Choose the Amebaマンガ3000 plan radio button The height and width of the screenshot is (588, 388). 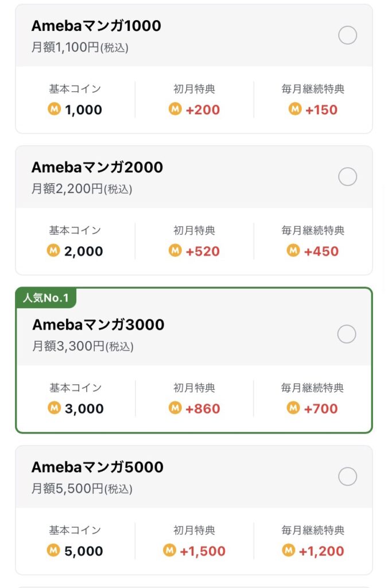coord(347,334)
